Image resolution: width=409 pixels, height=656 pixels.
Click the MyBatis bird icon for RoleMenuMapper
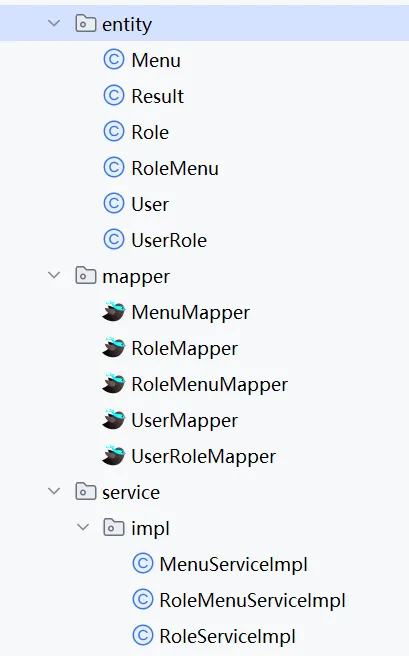click(x=113, y=384)
